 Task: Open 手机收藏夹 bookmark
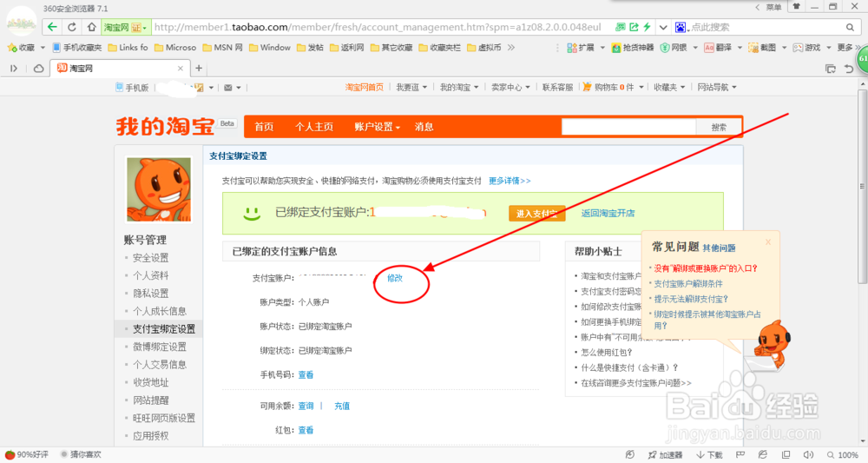pos(77,48)
